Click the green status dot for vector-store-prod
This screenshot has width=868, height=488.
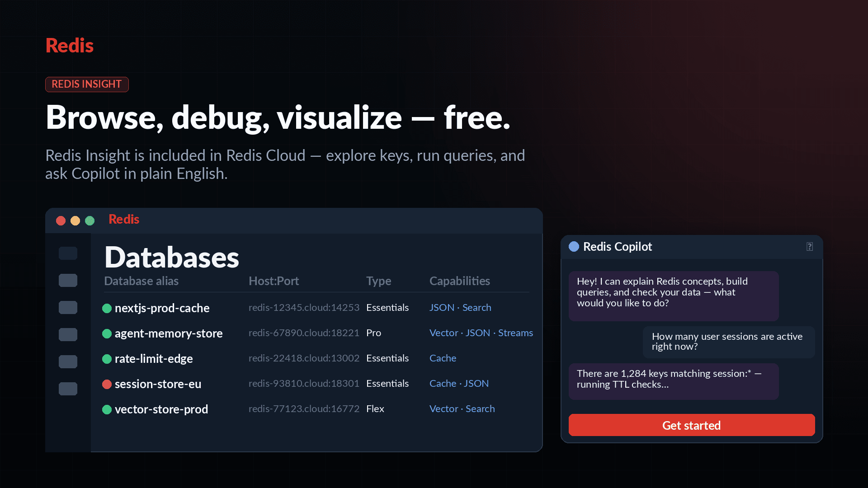pyautogui.click(x=107, y=409)
